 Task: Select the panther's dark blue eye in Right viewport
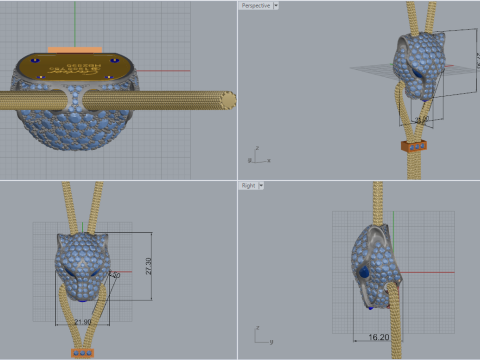pos(364,272)
